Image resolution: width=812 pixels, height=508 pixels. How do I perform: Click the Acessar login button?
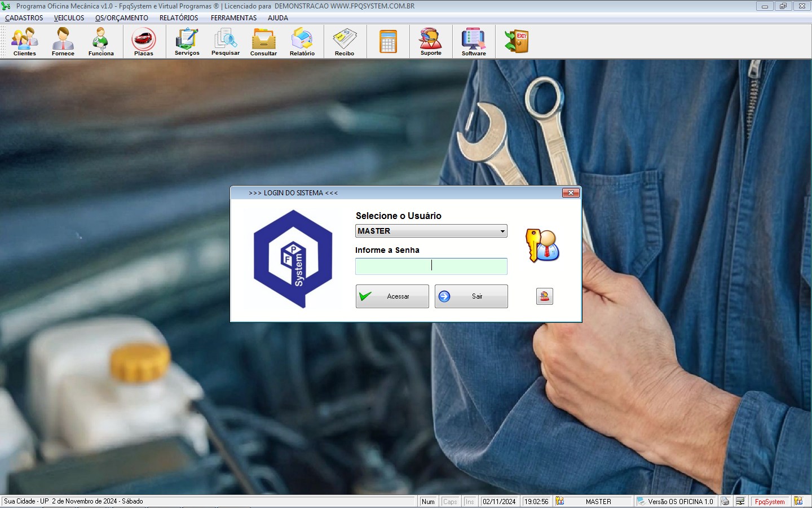(392, 296)
